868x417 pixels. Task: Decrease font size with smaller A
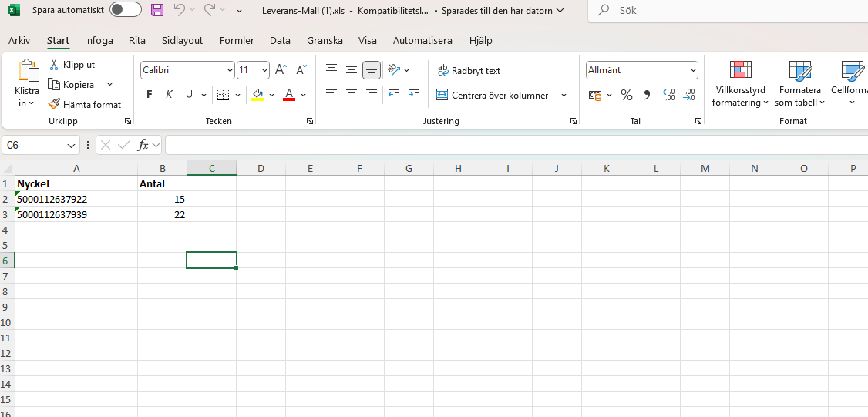pyautogui.click(x=301, y=70)
